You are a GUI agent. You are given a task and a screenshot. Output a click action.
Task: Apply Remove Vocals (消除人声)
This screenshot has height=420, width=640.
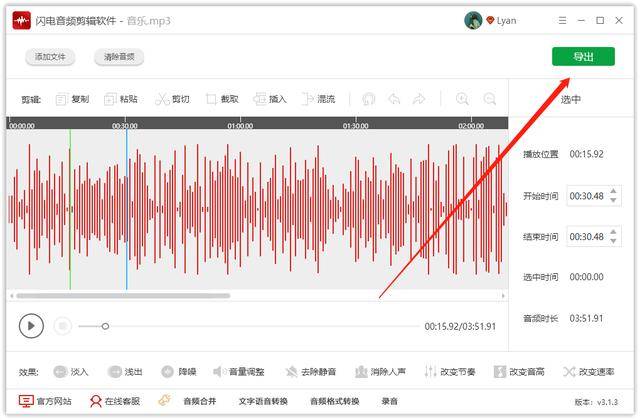point(380,372)
